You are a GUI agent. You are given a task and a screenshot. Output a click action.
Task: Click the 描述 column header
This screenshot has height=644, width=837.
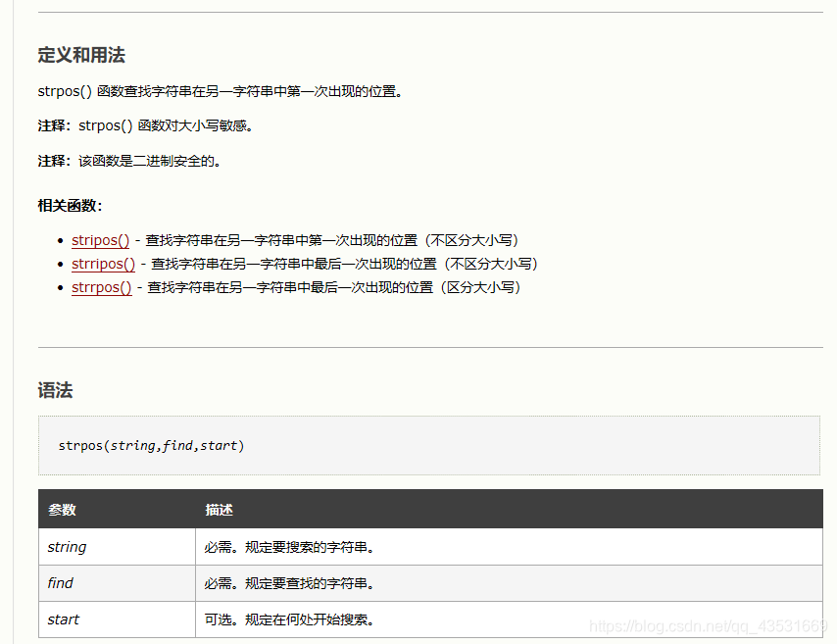tap(219, 510)
